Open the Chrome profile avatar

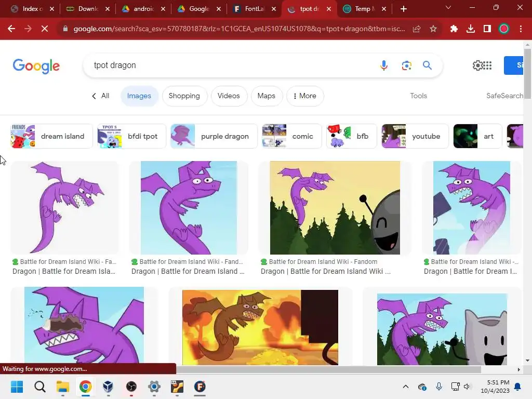point(504,29)
